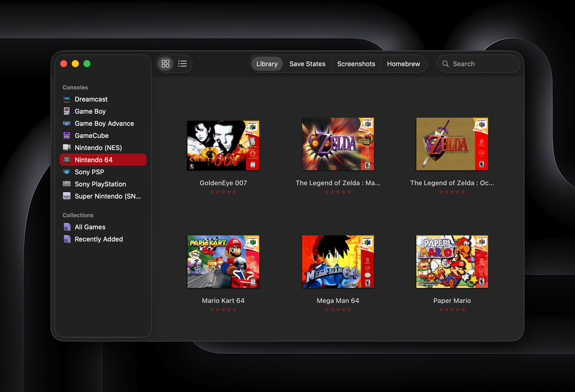Select Sony PSP in the sidebar

coord(103,172)
